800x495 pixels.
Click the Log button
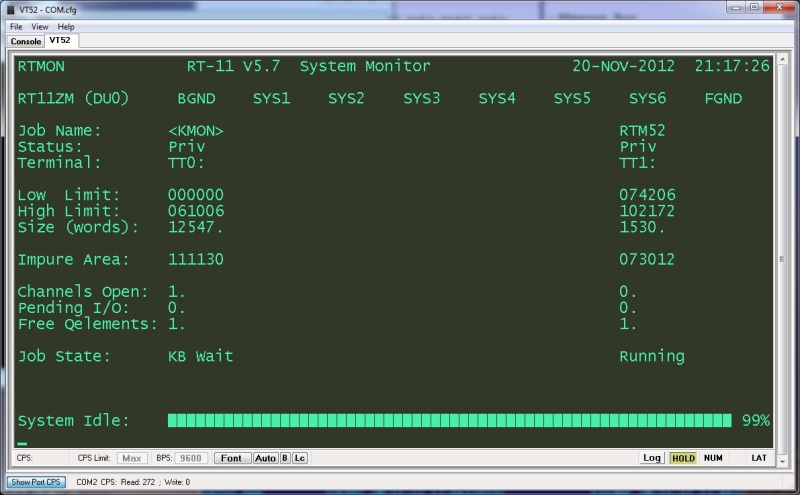coord(652,458)
